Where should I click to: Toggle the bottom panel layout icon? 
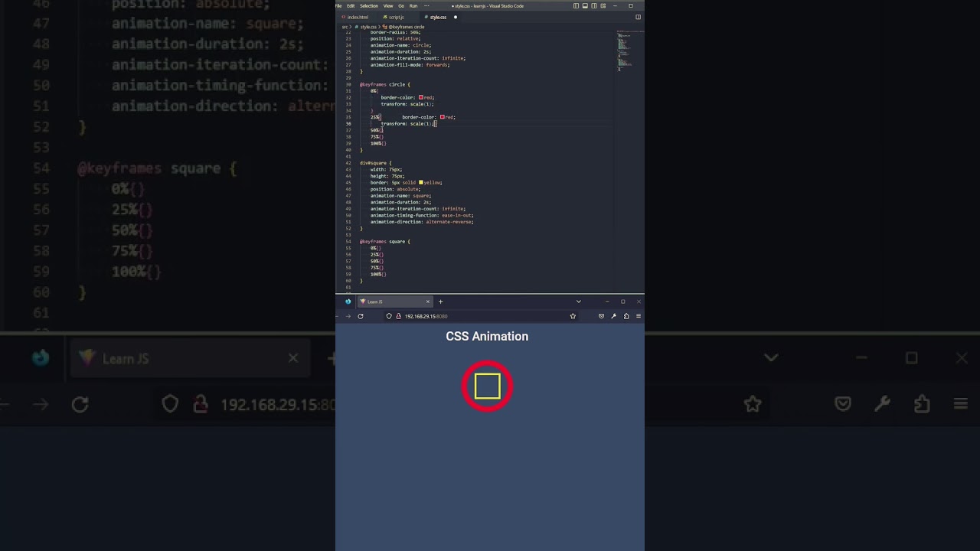[x=585, y=6]
